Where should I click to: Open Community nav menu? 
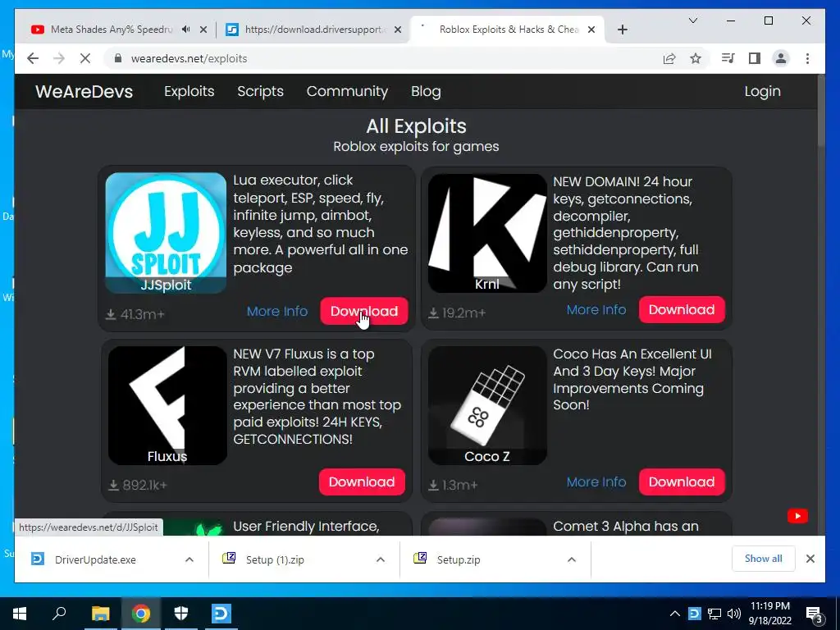347,91
